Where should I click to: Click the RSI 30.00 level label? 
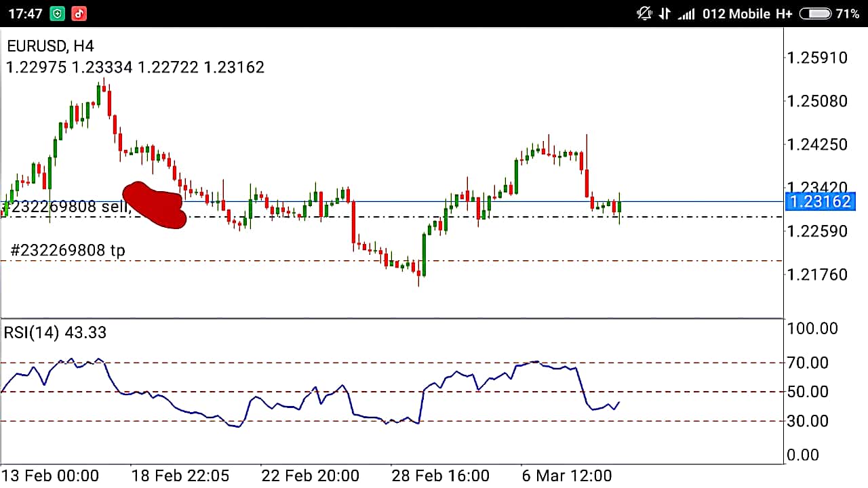click(807, 421)
